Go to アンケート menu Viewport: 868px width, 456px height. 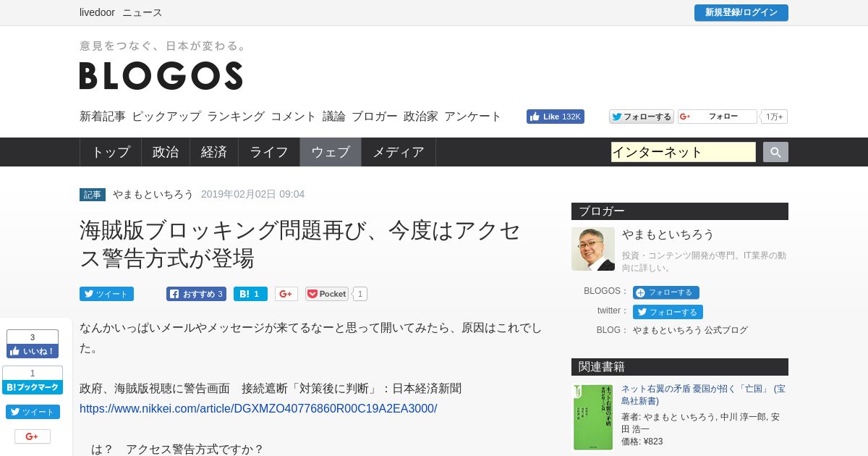tap(473, 117)
